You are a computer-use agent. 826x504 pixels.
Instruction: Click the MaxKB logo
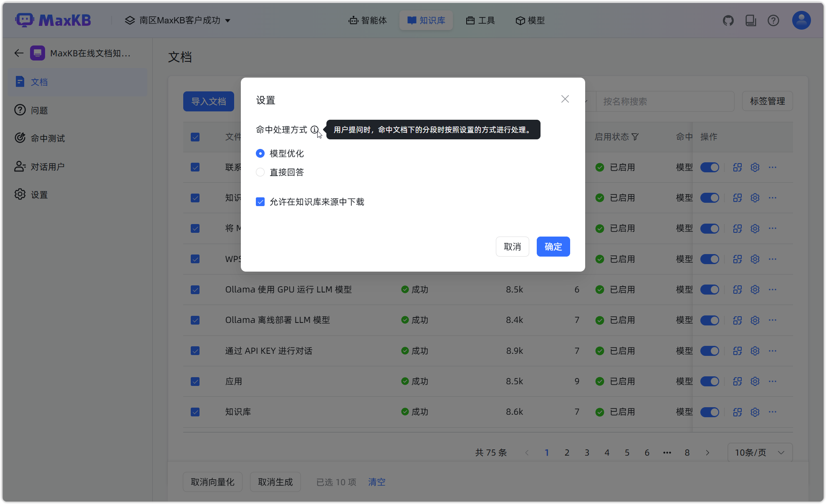point(53,20)
